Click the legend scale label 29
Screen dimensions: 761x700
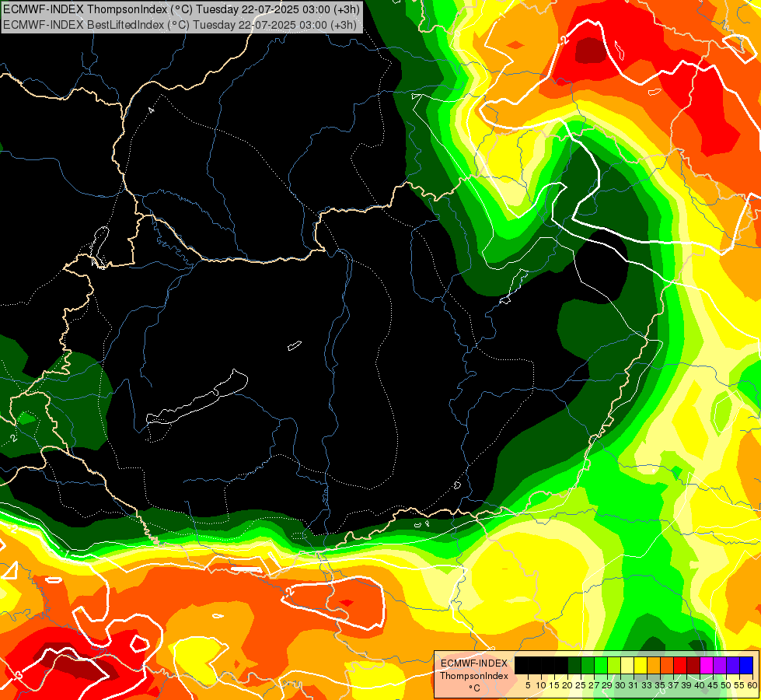coord(607,685)
